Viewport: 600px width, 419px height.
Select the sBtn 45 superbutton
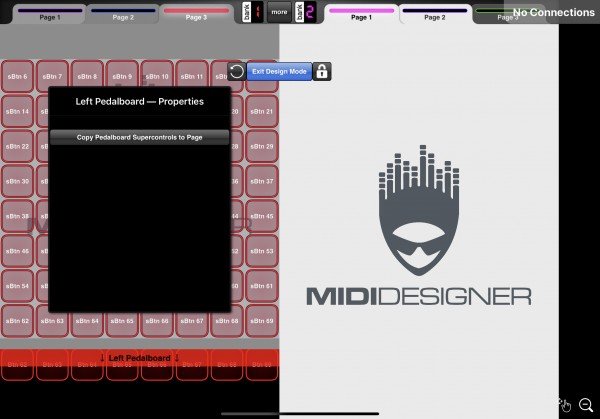pyautogui.click(x=262, y=216)
